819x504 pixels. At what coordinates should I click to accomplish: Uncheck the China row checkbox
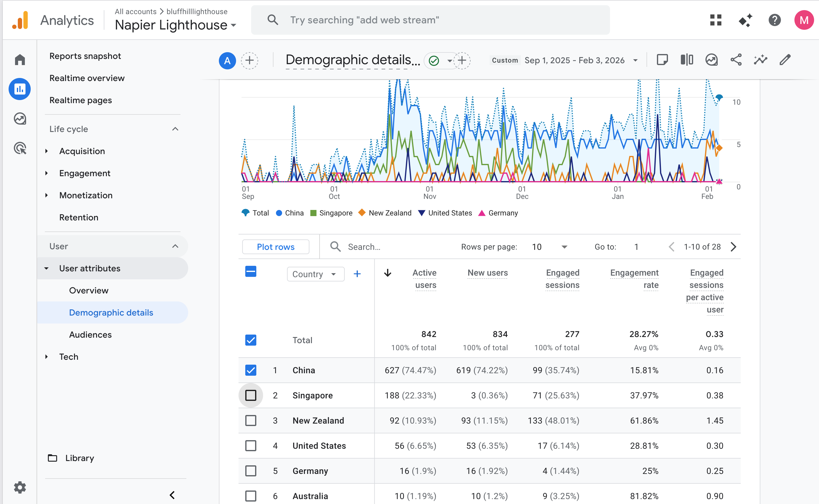(251, 370)
